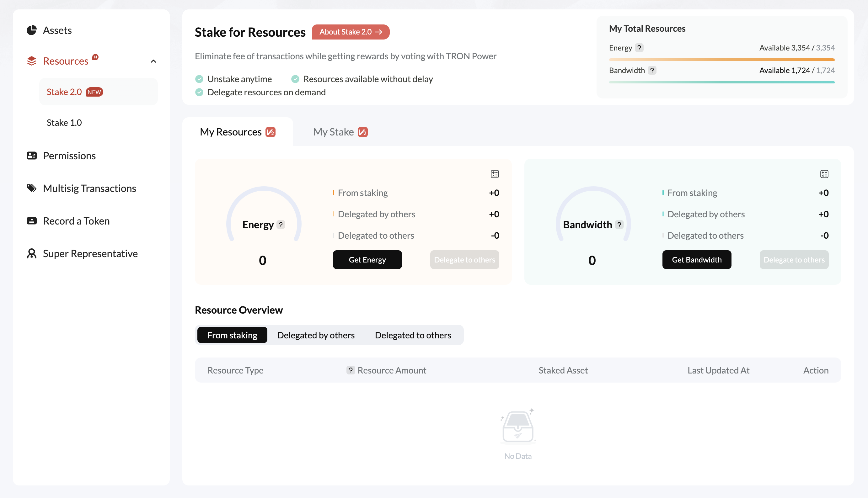Viewport: 868px width, 498px height.
Task: Select From staking filter
Action: tap(232, 335)
